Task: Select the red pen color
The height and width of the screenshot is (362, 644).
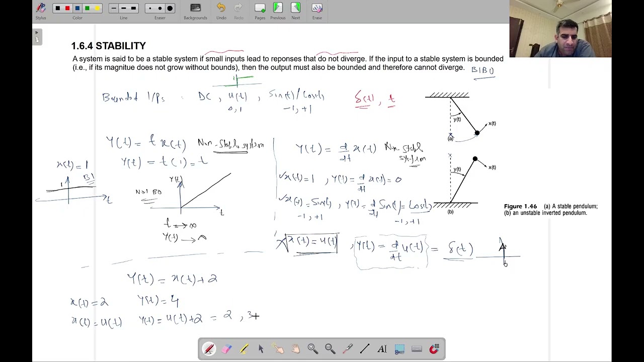Action: click(x=67, y=9)
